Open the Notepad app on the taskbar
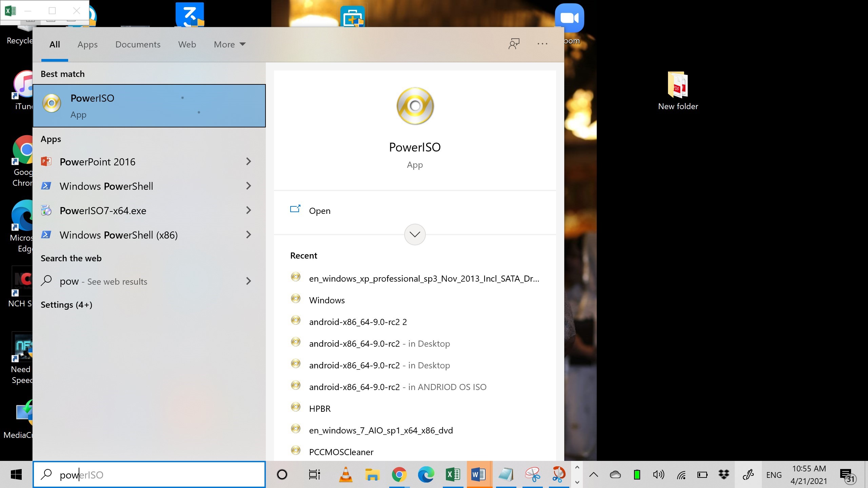 (x=506, y=474)
